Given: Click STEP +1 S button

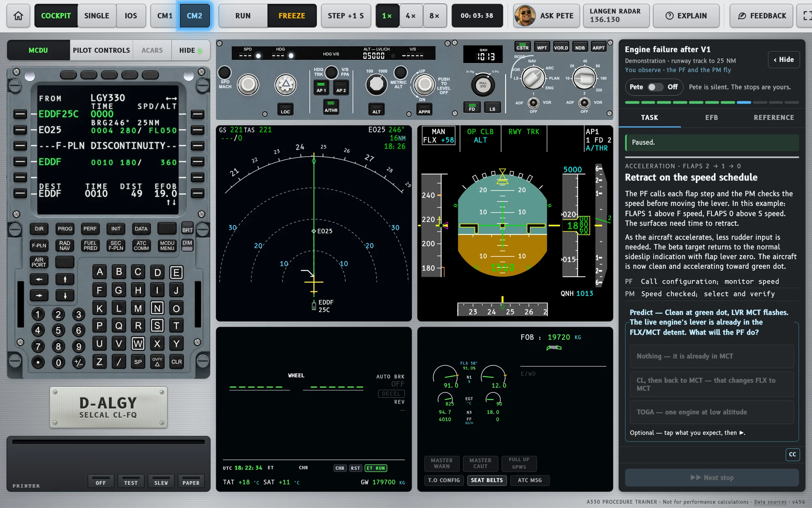Looking at the screenshot, I should [346, 16].
